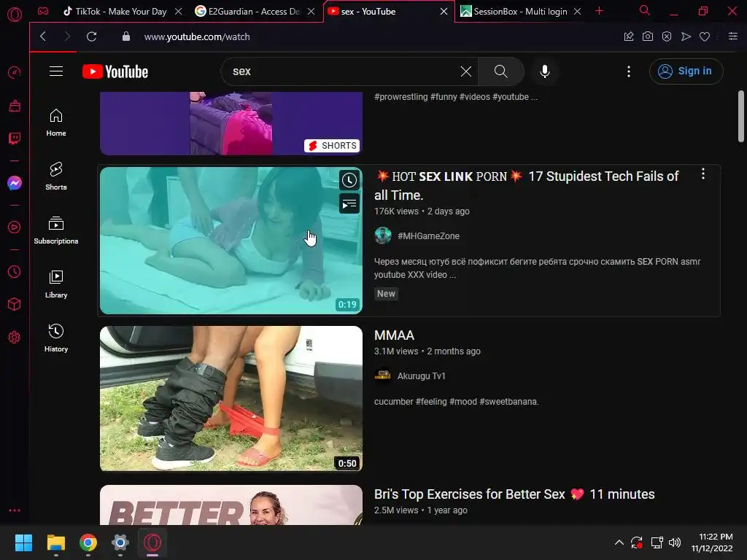Open GX Cleaner from the sidebar
Image resolution: width=747 pixels, height=560 pixels.
coord(15,106)
